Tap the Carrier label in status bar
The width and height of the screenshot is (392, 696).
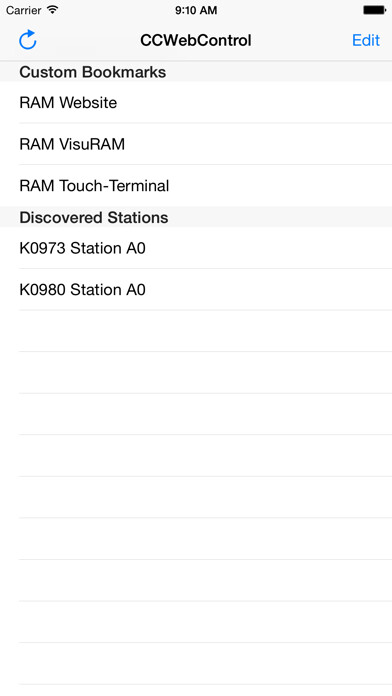pos(24,10)
